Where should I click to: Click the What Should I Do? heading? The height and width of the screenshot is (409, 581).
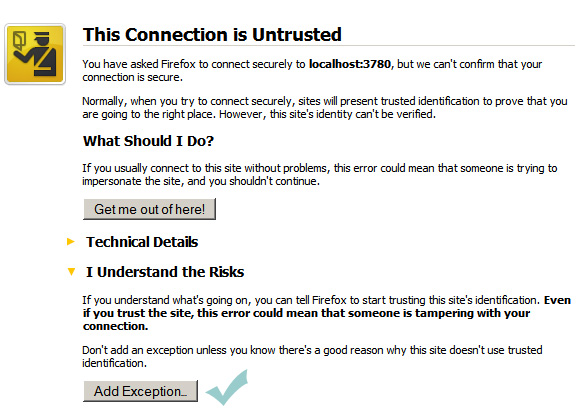tap(149, 141)
